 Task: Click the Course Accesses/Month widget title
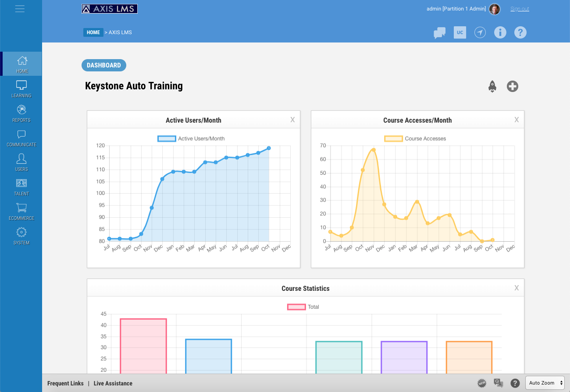[x=417, y=120]
